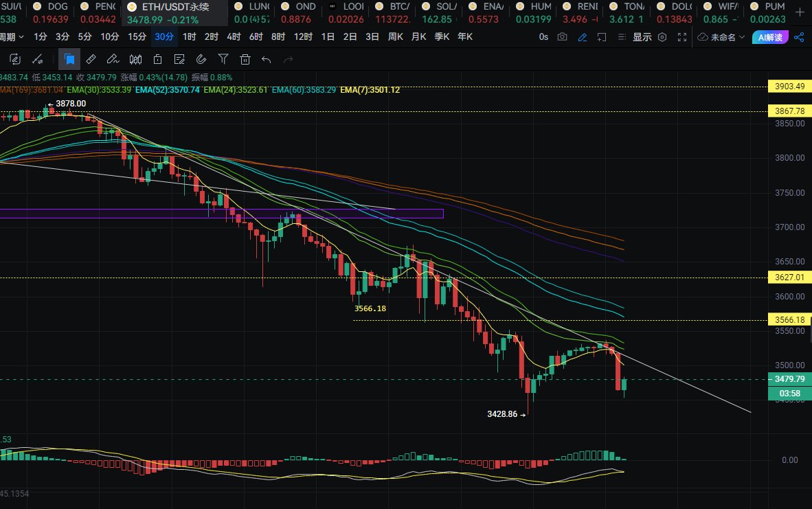This screenshot has height=509, width=812.
Task: Open the DOG symbol tab
Action: point(51,13)
